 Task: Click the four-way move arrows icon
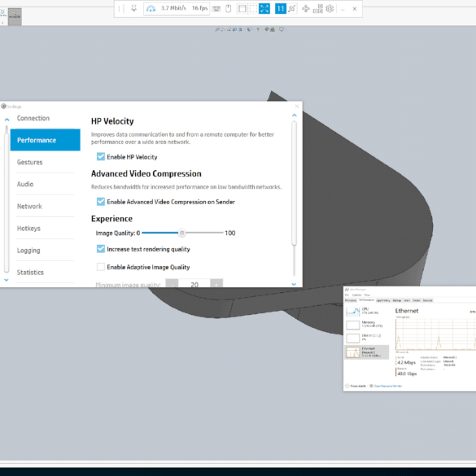point(306,8)
